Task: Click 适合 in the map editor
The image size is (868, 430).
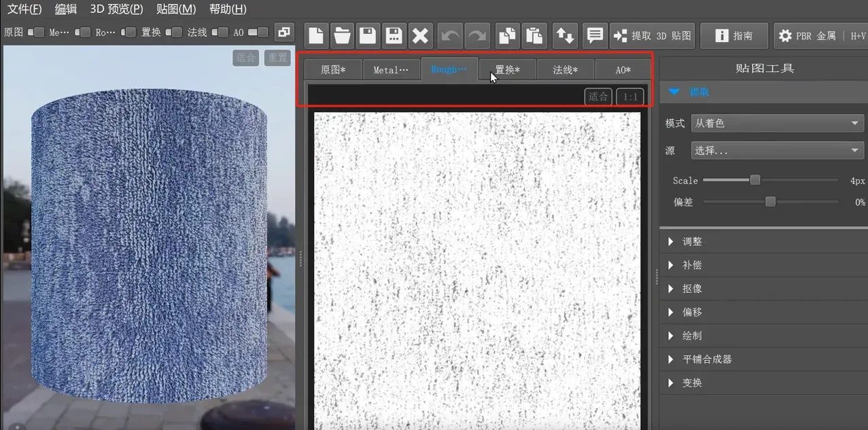Action: tap(598, 96)
